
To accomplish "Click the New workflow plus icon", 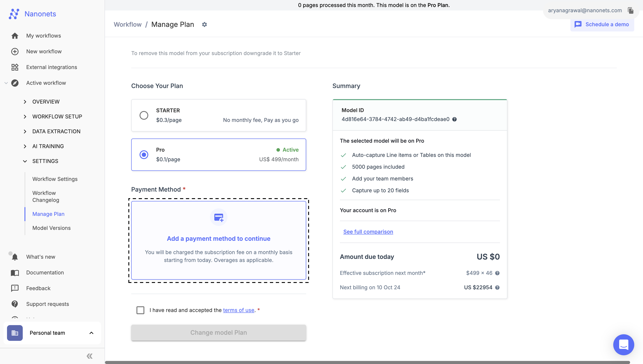I will 15,52.
